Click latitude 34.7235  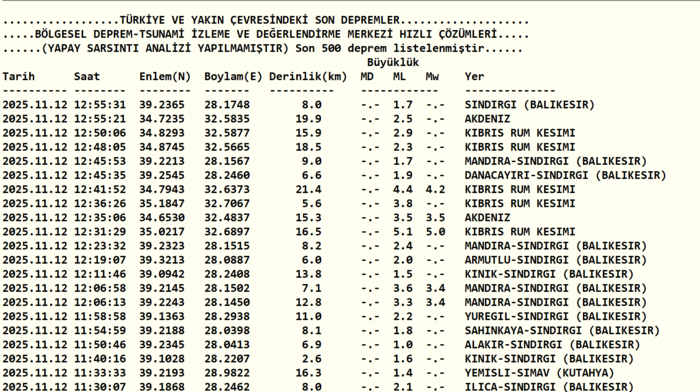(x=162, y=119)
